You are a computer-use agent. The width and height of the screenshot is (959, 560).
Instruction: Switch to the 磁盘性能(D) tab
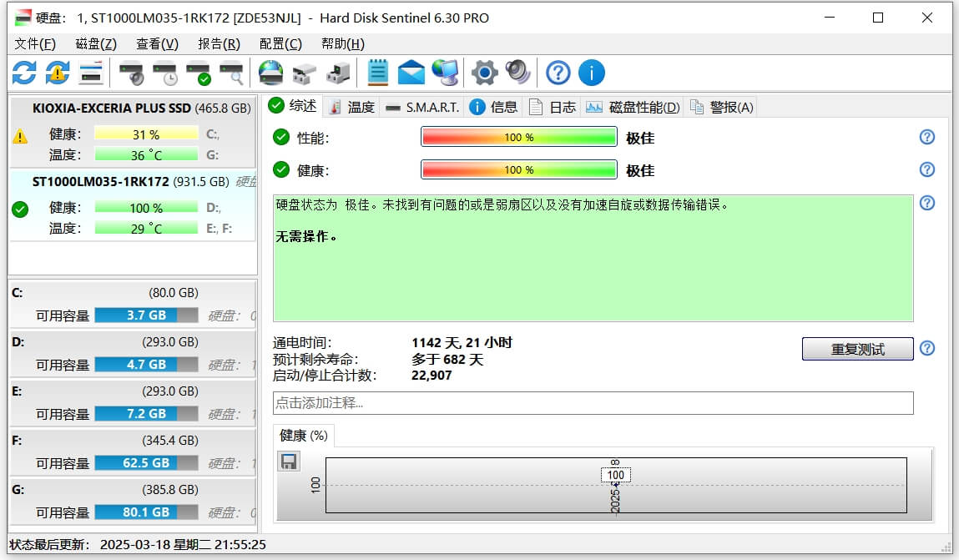(633, 107)
